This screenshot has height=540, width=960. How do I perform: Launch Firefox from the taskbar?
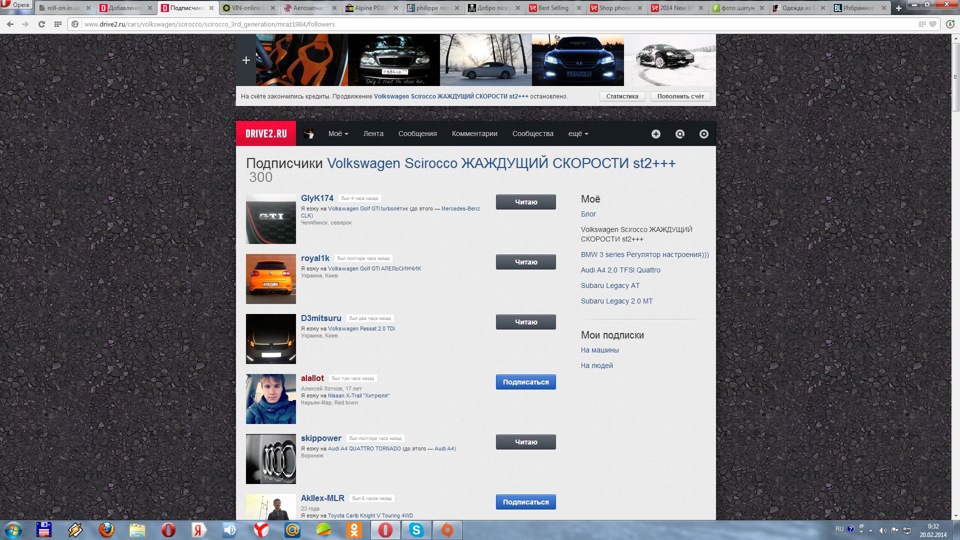(107, 530)
